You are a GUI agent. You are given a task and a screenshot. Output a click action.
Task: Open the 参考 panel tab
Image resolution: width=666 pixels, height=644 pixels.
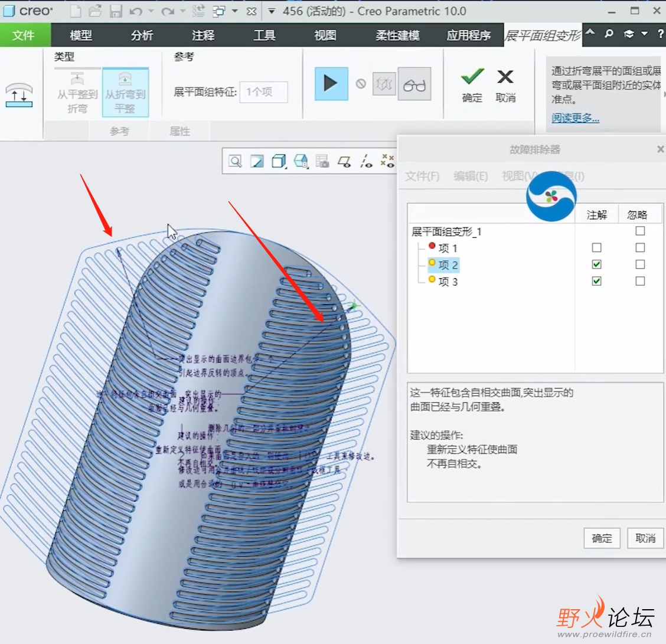(x=119, y=131)
